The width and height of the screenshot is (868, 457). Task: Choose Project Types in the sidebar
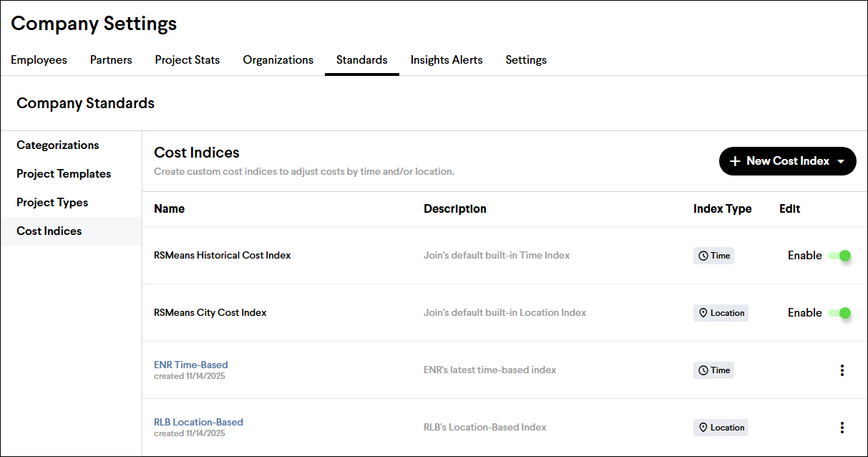point(52,203)
